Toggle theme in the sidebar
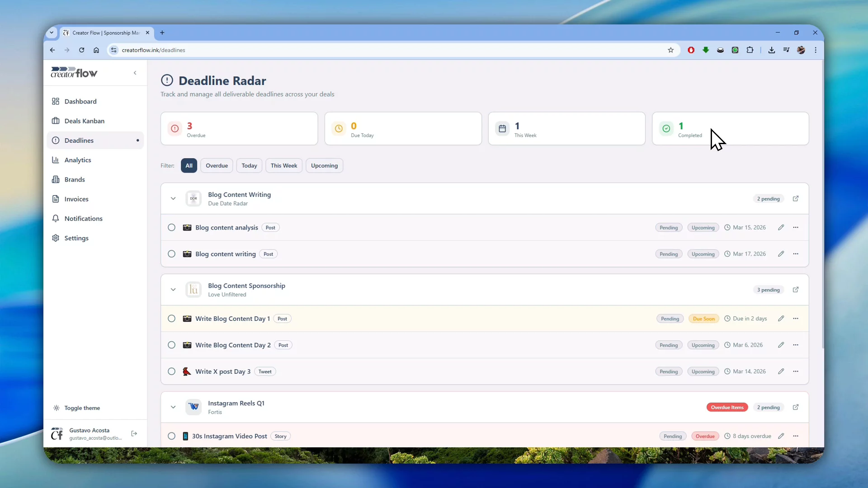 (82, 408)
